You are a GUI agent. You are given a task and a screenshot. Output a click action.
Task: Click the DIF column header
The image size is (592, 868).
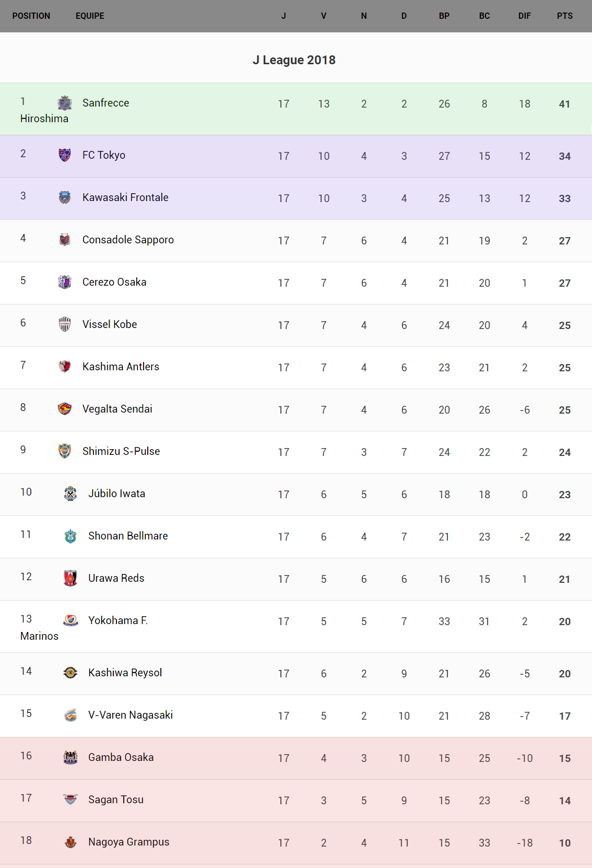524,16
